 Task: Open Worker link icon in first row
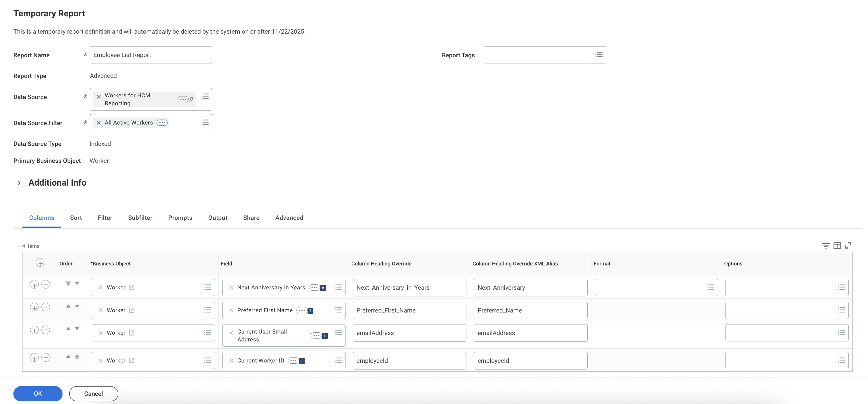[x=132, y=287]
